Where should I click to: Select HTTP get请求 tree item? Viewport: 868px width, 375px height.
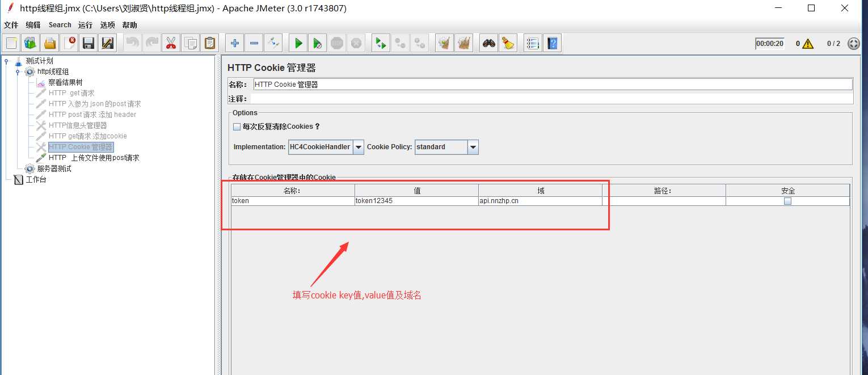71,93
